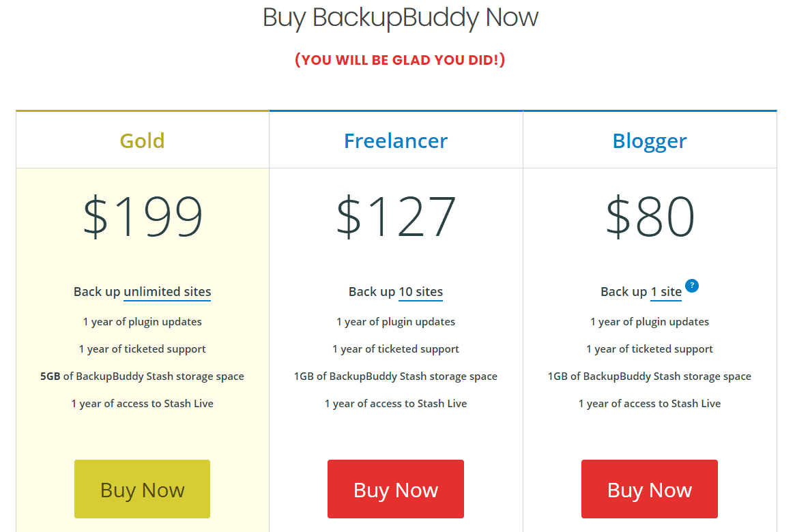This screenshot has height=532, width=795.
Task: Click the 'Buy BackupBuddy Now' page title
Action: [401, 18]
